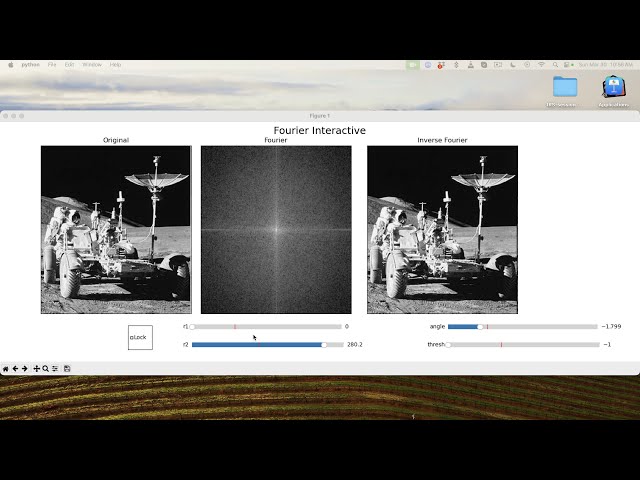This screenshot has height=480, width=640.
Task: Click the angle value -1.799
Action: [611, 327]
